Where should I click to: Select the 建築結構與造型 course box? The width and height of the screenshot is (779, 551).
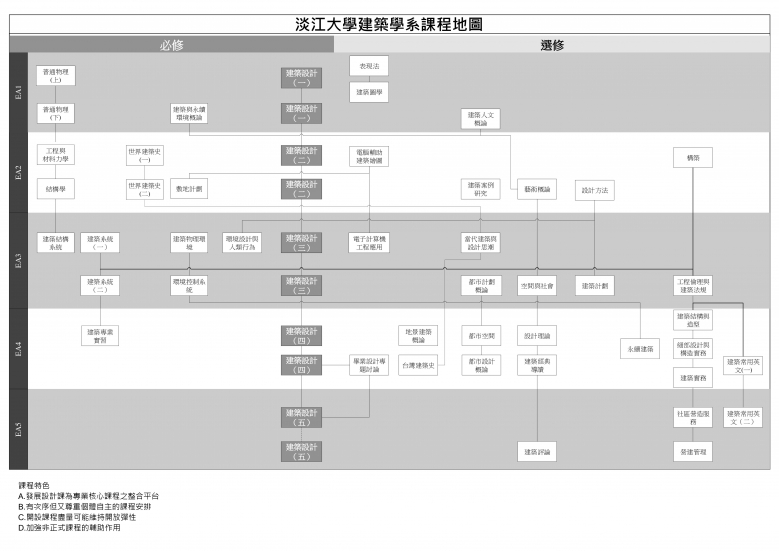[693, 319]
